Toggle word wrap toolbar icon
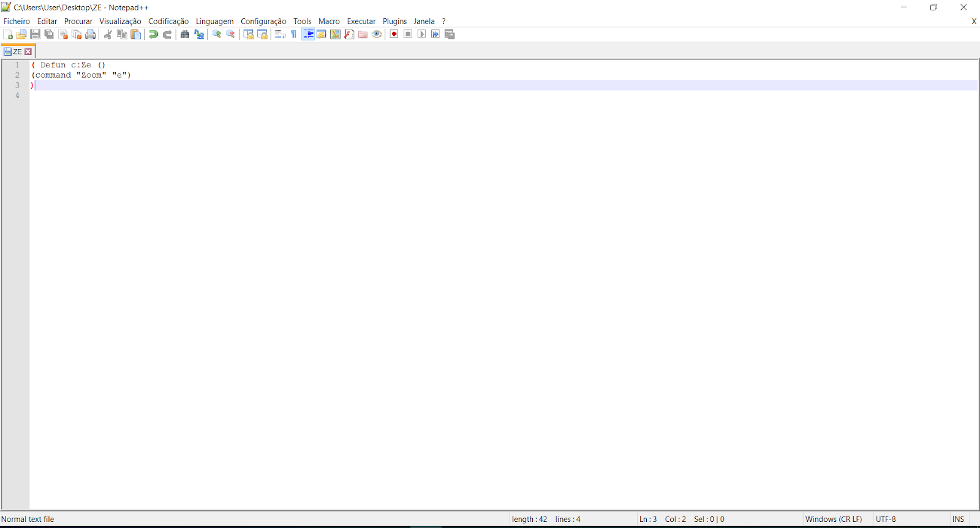 click(280, 34)
